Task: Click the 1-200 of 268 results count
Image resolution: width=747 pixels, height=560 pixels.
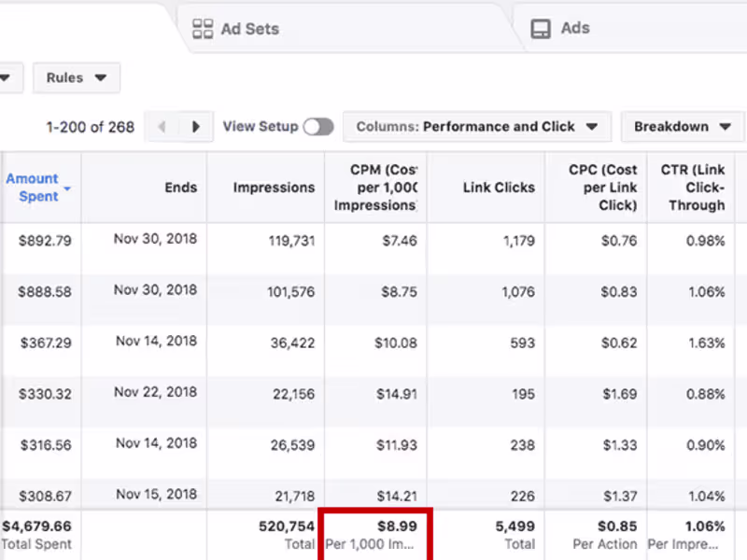Action: tap(90, 127)
